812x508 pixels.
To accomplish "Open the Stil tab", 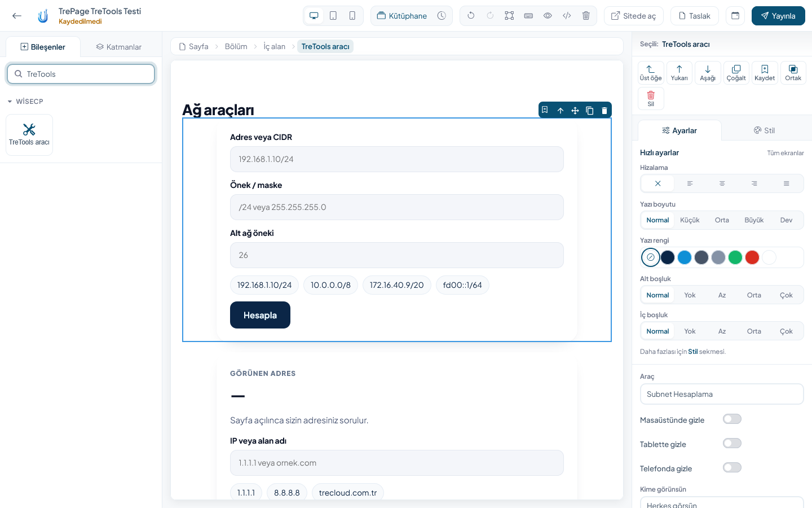I will click(764, 130).
